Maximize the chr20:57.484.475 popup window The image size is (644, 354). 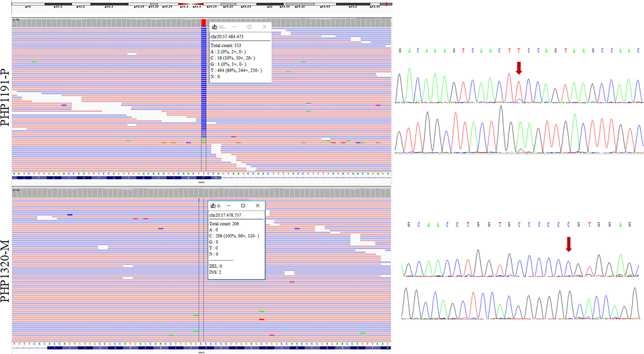click(x=249, y=27)
